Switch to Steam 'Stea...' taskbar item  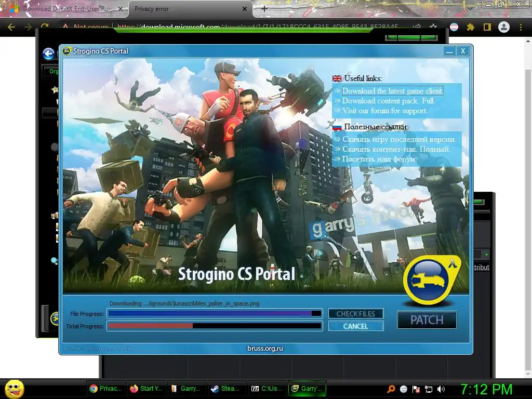227,389
